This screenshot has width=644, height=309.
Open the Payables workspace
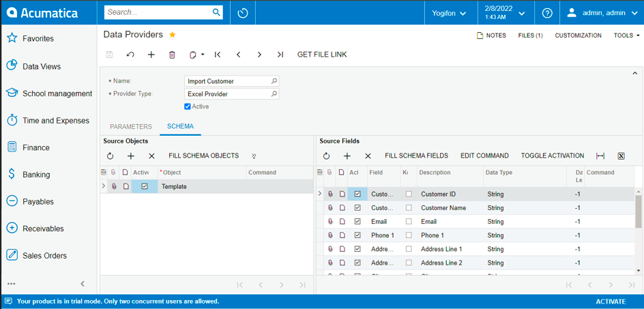click(x=38, y=202)
